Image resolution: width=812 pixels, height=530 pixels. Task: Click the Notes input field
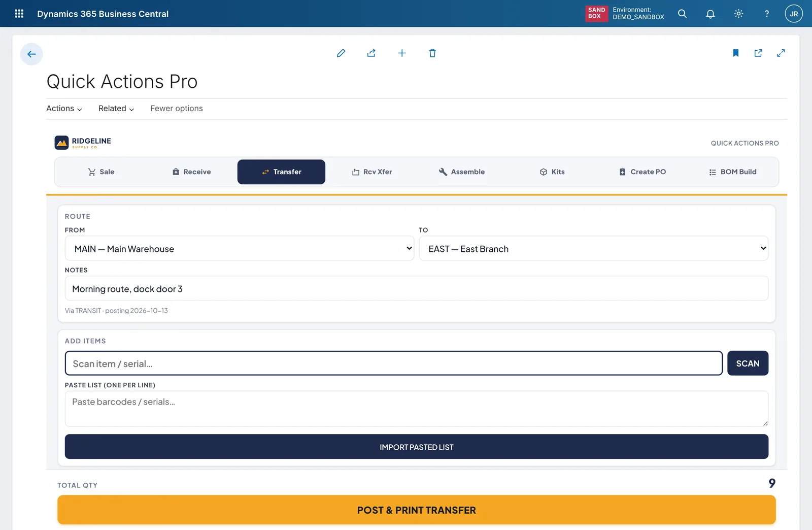click(417, 288)
